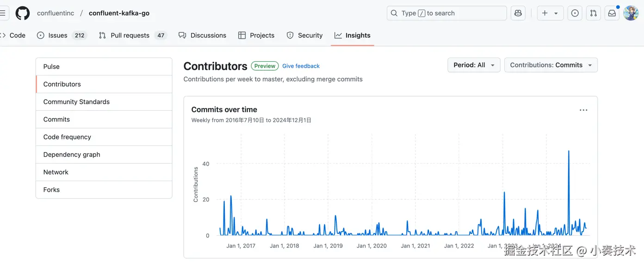Image resolution: width=644 pixels, height=265 pixels.
Task: Click the search magnifier icon
Action: 394,13
